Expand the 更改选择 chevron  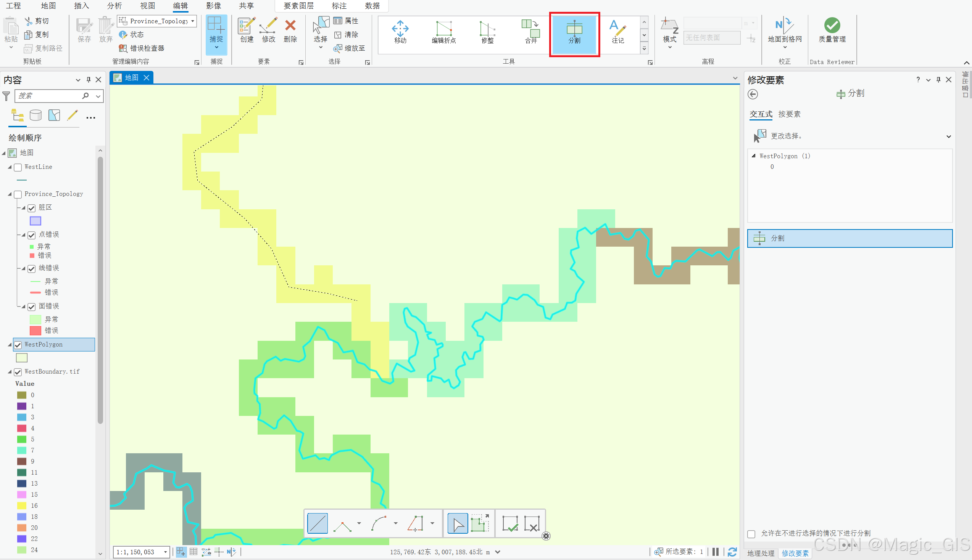point(948,136)
